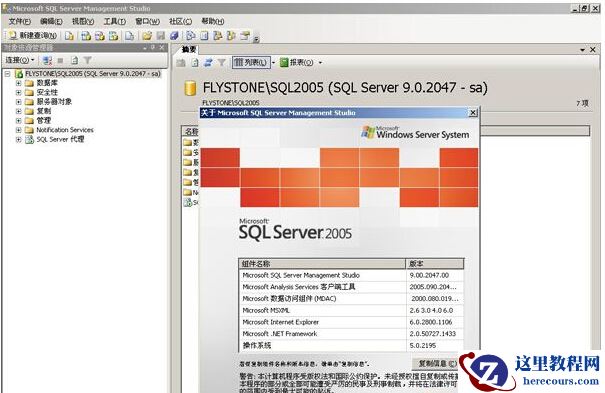This screenshot has height=393, width=605.
Task: Select SQL Server 代理 in the tree
Action: (x=60, y=140)
